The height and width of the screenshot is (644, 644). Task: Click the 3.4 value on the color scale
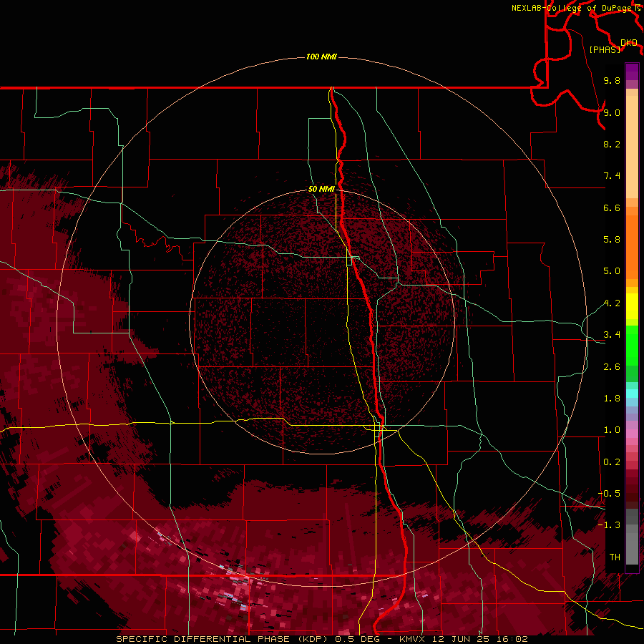pos(612,335)
